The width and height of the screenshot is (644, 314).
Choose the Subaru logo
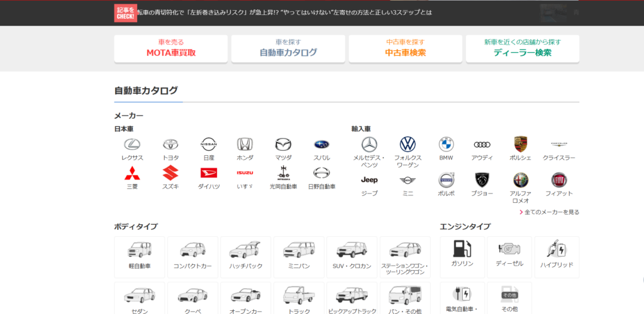point(321,144)
